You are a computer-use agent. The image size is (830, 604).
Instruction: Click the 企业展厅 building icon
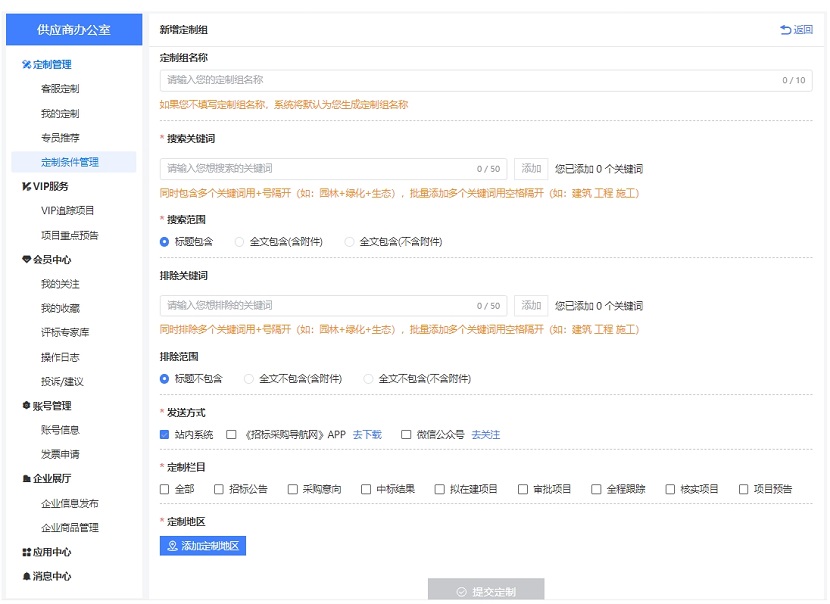(x=26, y=479)
